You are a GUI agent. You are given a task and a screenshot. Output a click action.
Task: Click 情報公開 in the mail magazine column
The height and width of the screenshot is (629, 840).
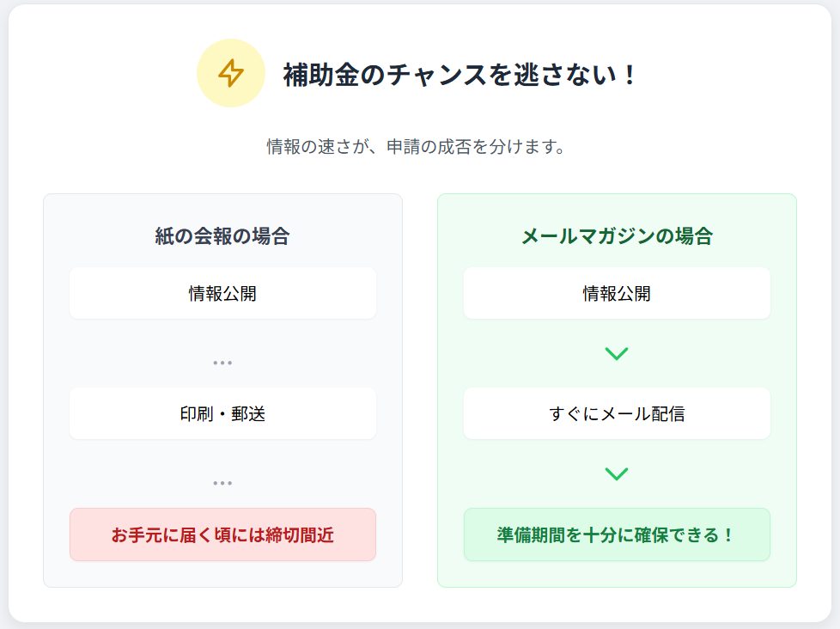pos(617,294)
